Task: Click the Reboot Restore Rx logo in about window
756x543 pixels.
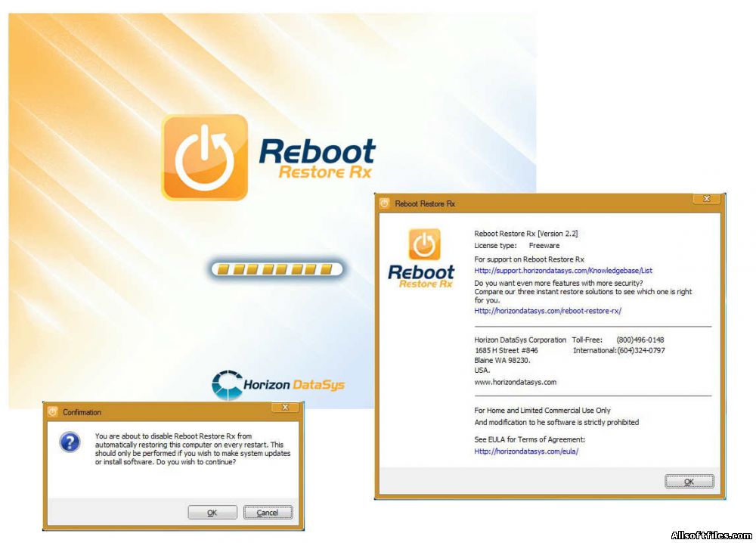Action: pyautogui.click(x=421, y=259)
